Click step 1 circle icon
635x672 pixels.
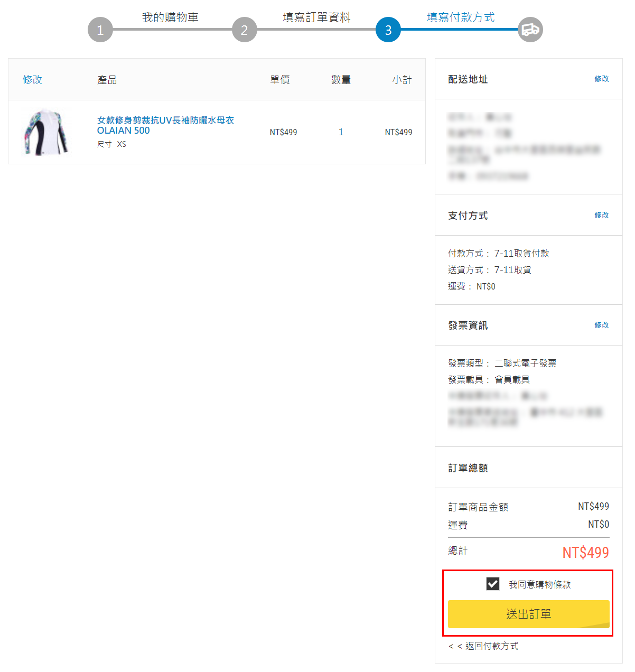(x=100, y=30)
